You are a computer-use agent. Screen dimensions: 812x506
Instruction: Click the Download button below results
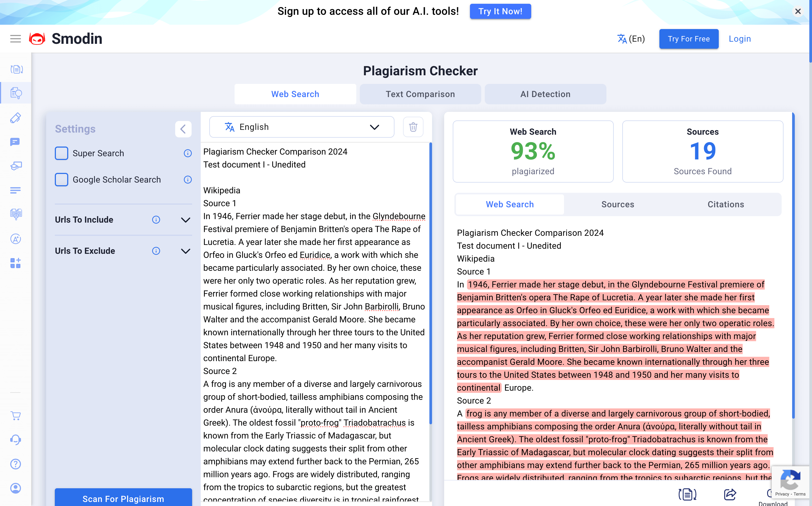point(773,498)
